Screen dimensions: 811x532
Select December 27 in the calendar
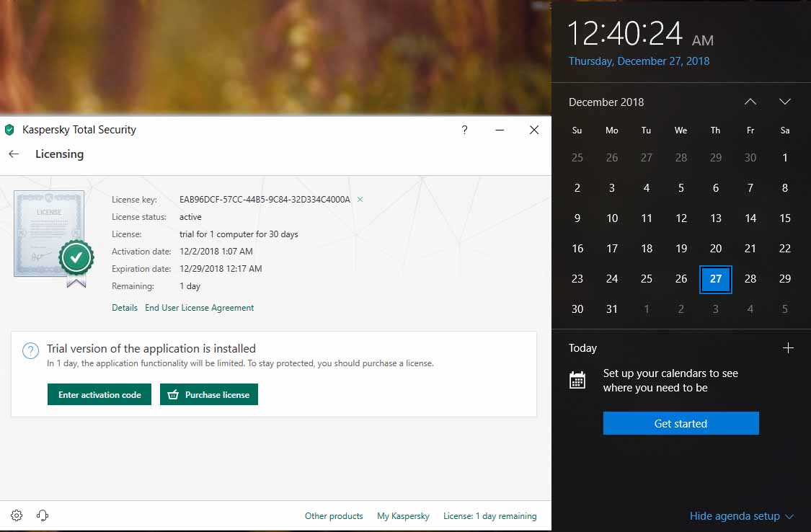coord(715,279)
